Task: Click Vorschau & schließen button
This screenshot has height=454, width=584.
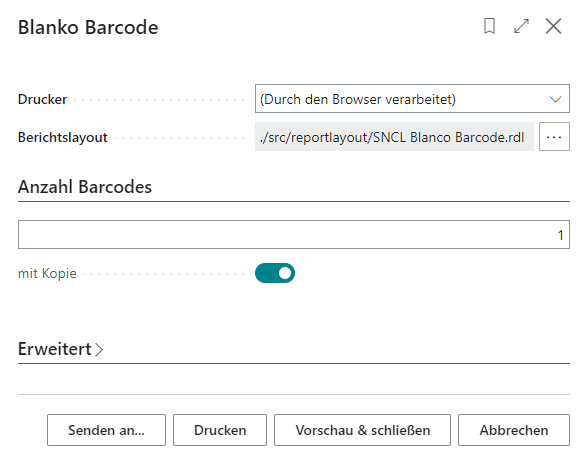Action: tap(362, 430)
